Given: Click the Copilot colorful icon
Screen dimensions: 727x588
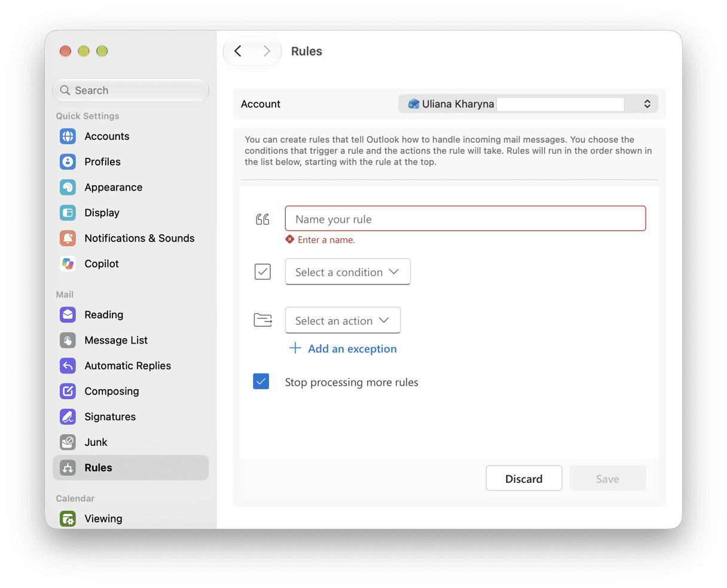Looking at the screenshot, I should point(68,264).
